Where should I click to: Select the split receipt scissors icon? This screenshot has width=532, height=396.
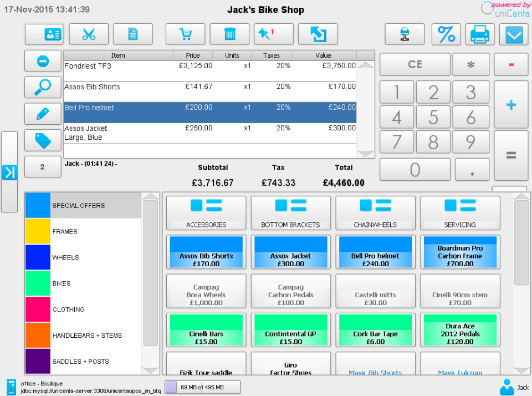point(88,34)
